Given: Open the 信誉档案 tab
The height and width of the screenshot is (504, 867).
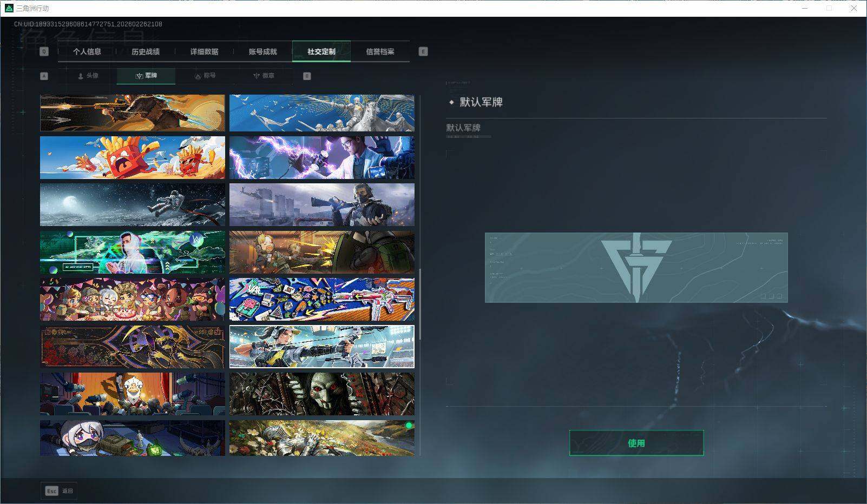Looking at the screenshot, I should click(380, 51).
